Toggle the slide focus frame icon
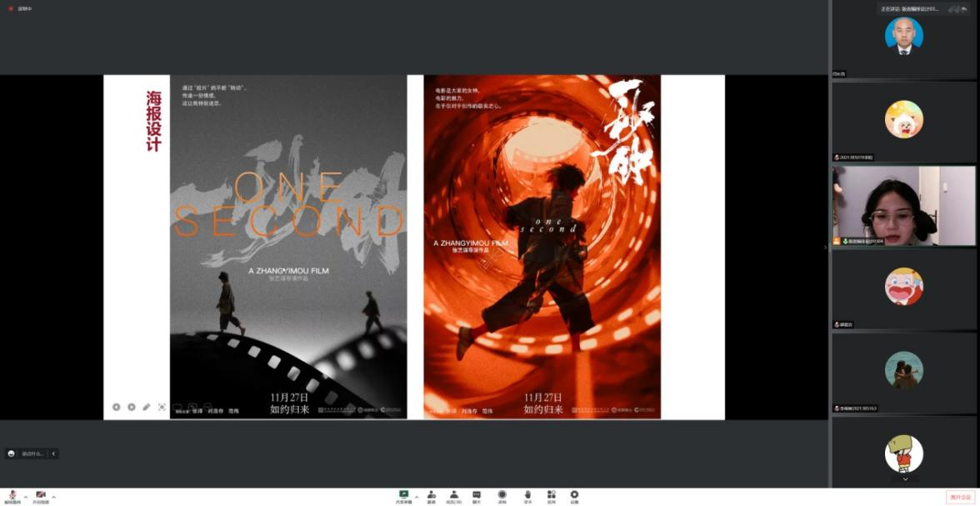 pos(162,407)
